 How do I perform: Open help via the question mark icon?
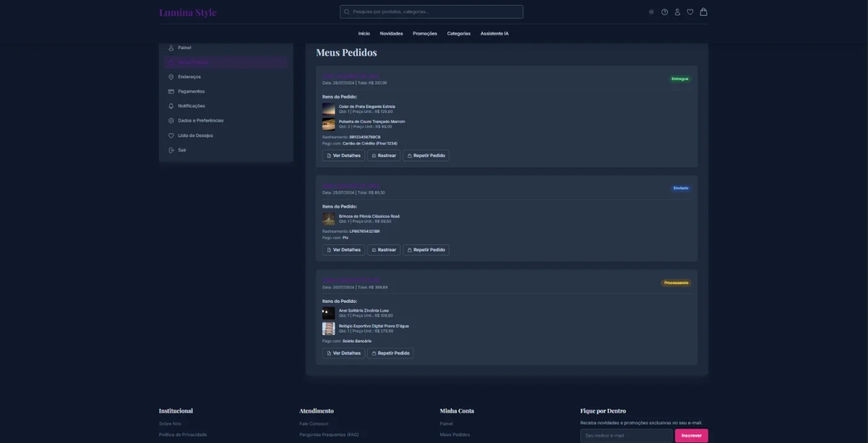coord(665,12)
